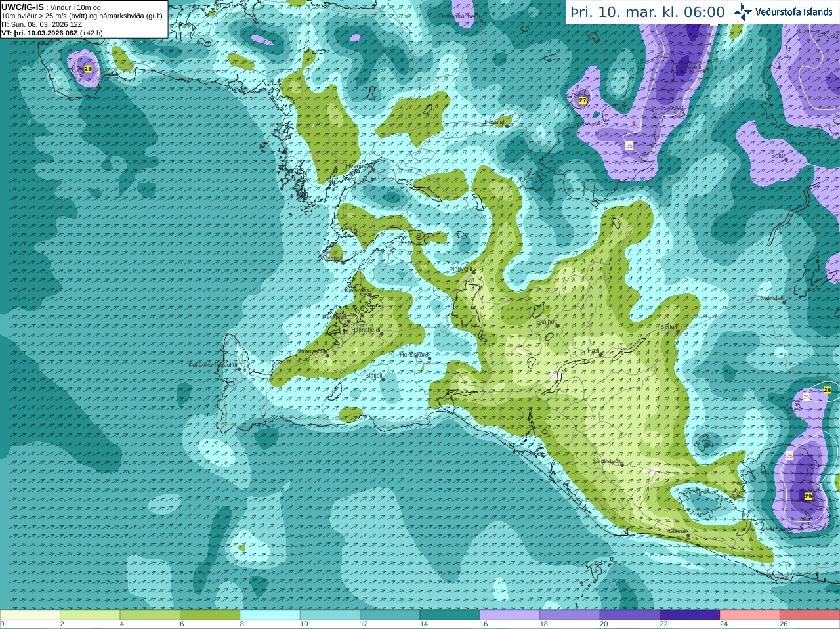Screen dimensions: 840x629
Task: Click the Veðurstofa Íslands star logo icon
Action: [x=743, y=12]
